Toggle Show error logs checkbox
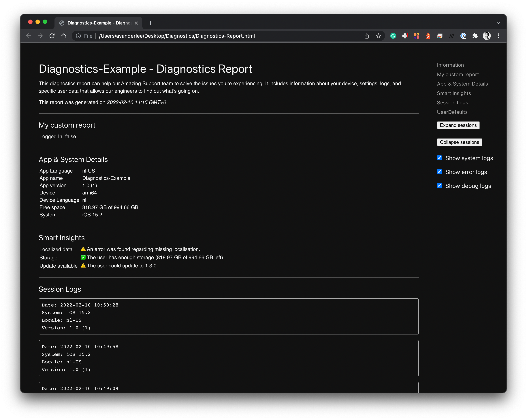This screenshot has width=527, height=420. 439,172
